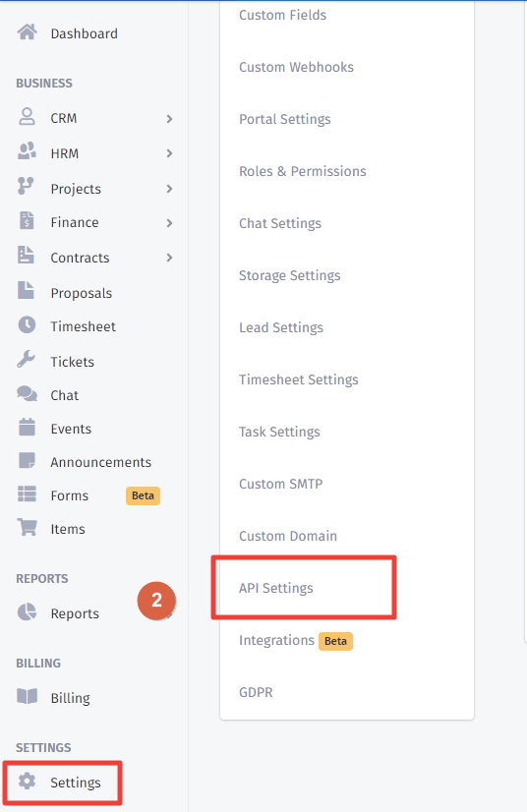The image size is (527, 812).
Task: Expand the Finance submenu chevron
Action: pos(169,223)
